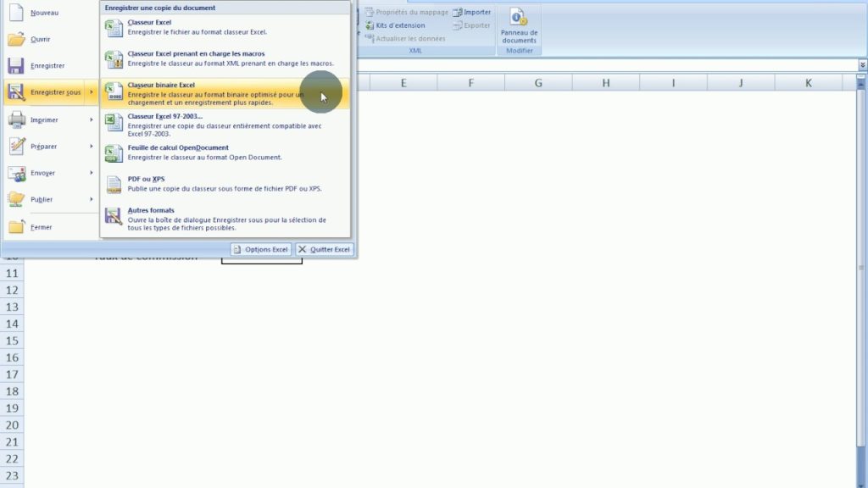Expand the Publier submenu arrow
Viewport: 868px width, 488px height.
pos(92,199)
